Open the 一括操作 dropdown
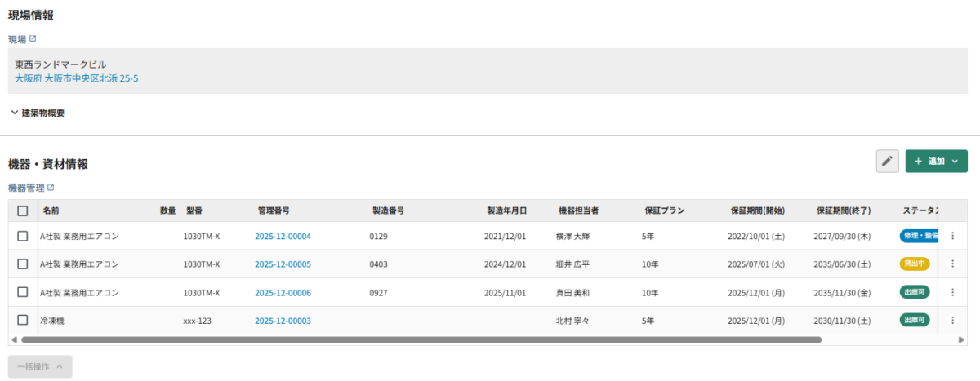Image resolution: width=980 pixels, height=381 pixels. [40, 366]
